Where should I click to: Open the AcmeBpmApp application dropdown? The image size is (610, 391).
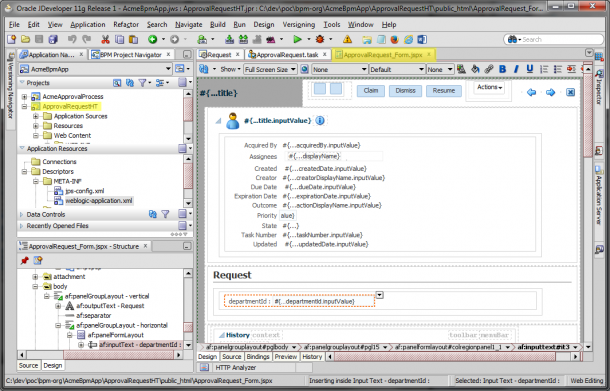[x=168, y=69]
